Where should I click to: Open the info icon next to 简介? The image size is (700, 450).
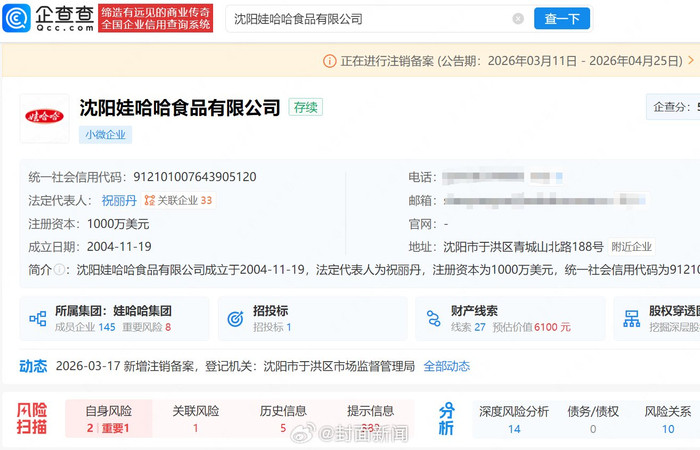[x=58, y=270]
